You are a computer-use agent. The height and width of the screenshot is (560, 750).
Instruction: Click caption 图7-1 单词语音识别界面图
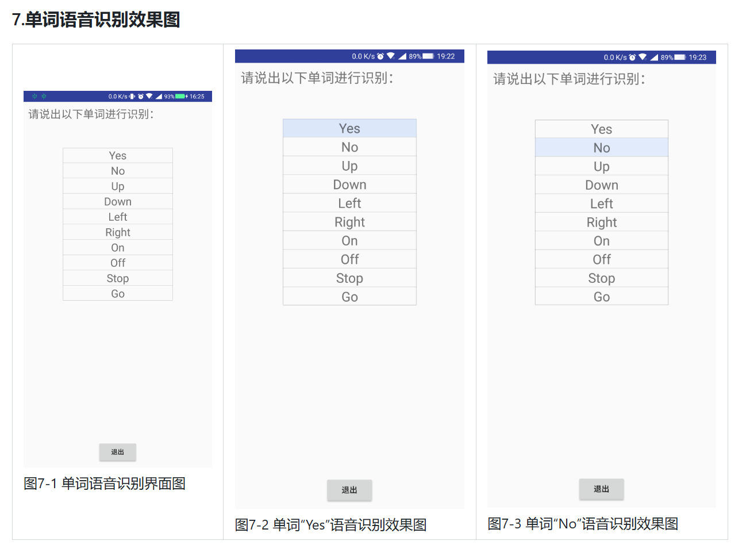click(x=105, y=484)
